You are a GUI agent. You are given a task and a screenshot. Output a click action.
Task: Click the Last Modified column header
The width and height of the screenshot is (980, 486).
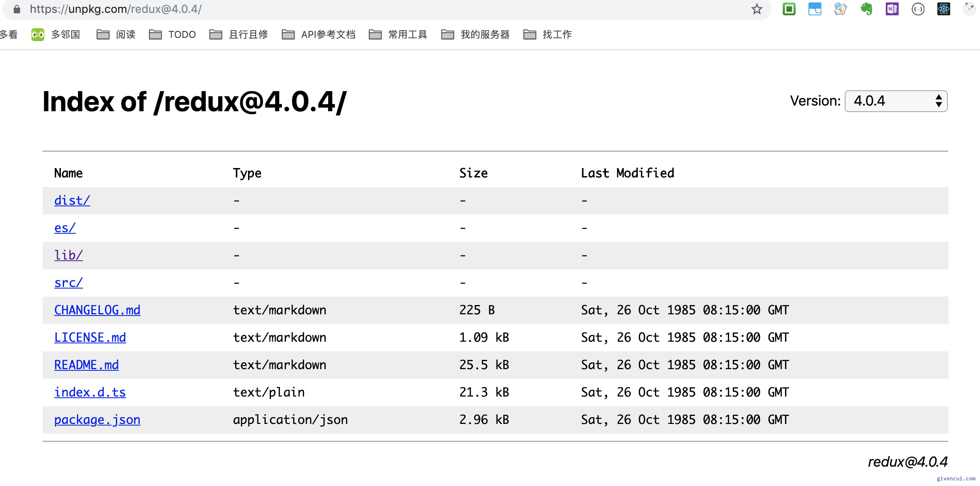click(x=627, y=173)
